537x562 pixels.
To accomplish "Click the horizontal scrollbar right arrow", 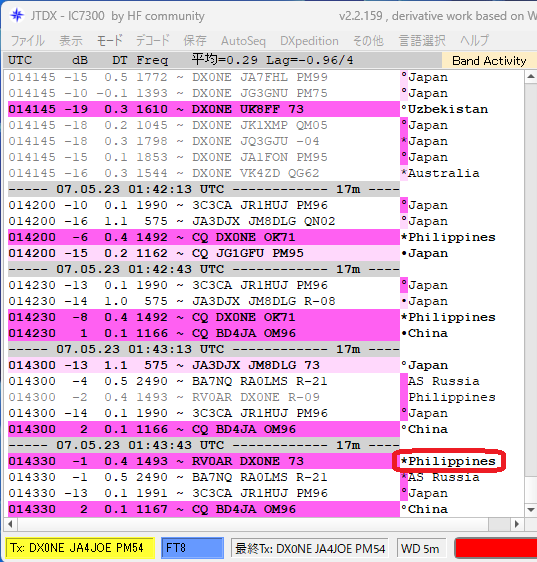I will pos(517,524).
